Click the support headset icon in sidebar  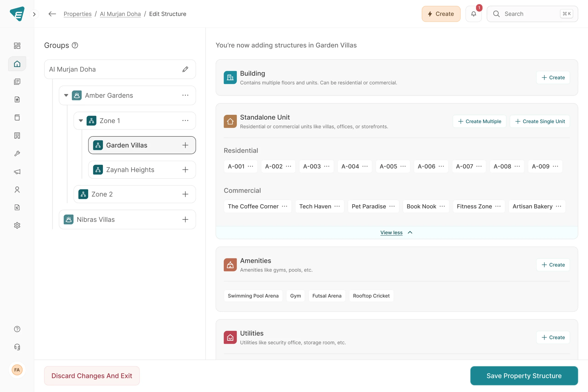click(17, 347)
